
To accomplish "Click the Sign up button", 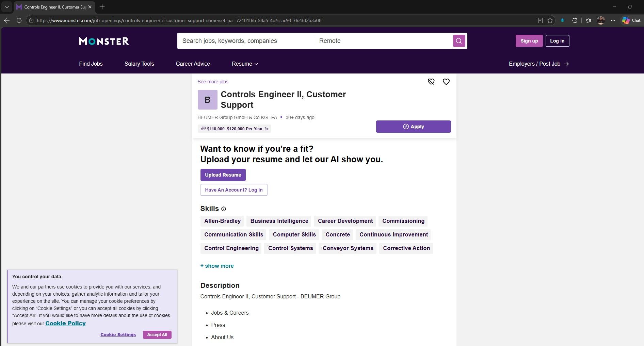I will [529, 41].
